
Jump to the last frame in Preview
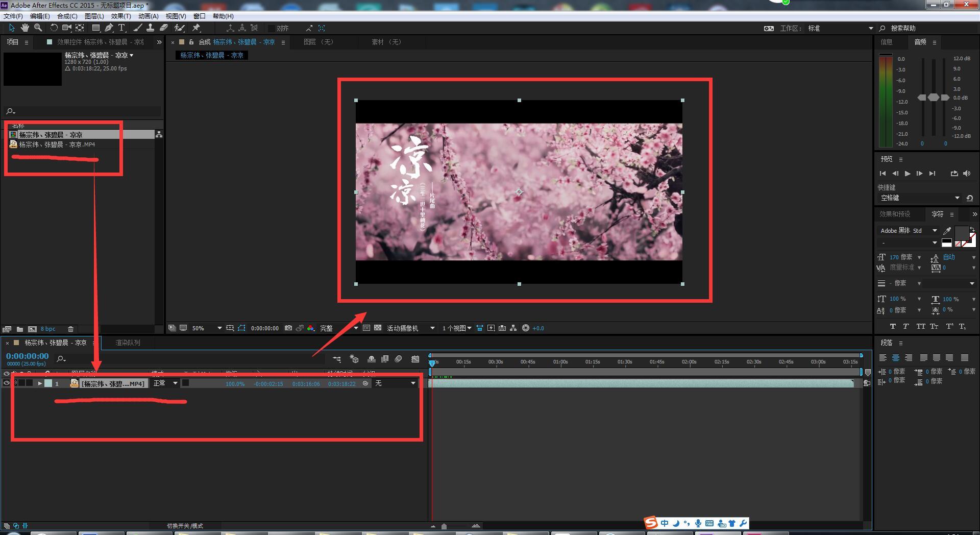point(932,174)
